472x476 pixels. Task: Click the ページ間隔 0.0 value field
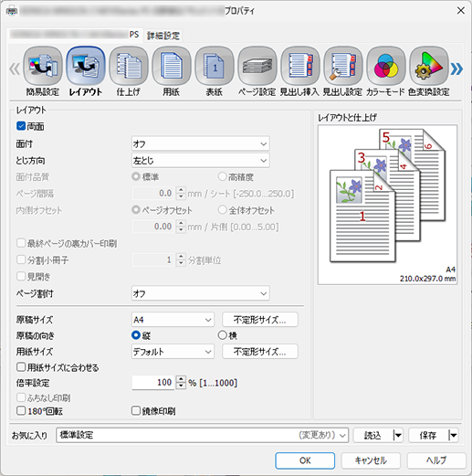[x=153, y=193]
